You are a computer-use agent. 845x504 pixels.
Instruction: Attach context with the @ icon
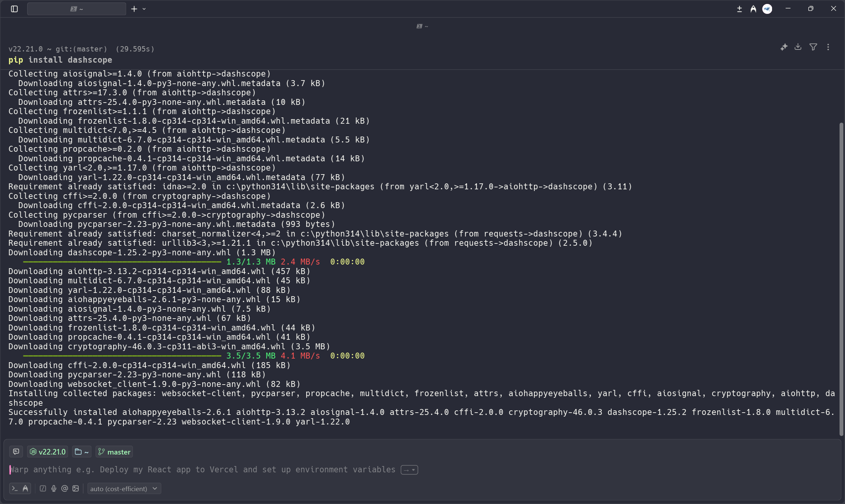pos(65,488)
